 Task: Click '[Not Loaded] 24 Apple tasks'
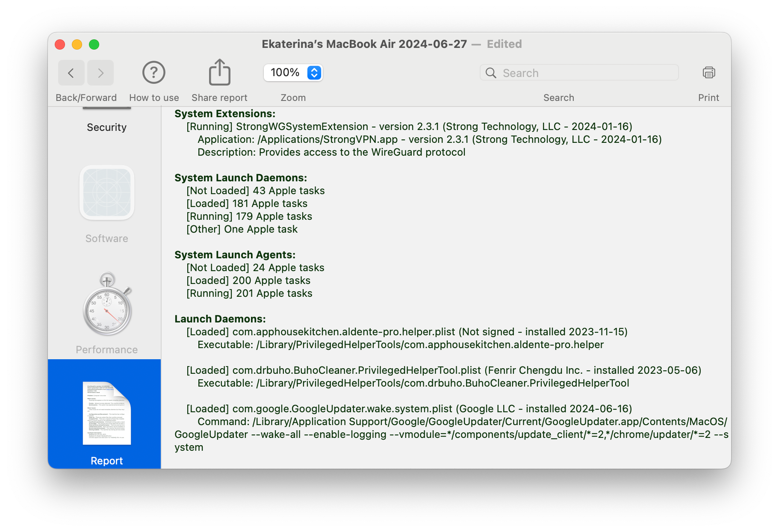tap(255, 268)
